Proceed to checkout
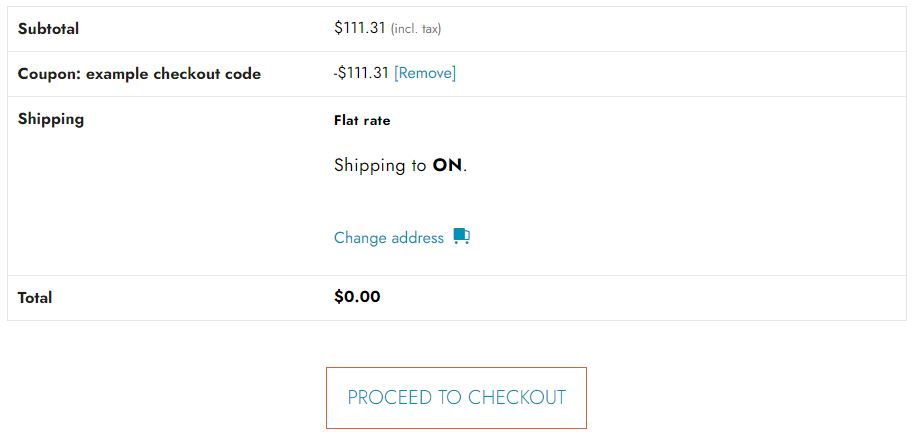The width and height of the screenshot is (917, 436). [456, 397]
